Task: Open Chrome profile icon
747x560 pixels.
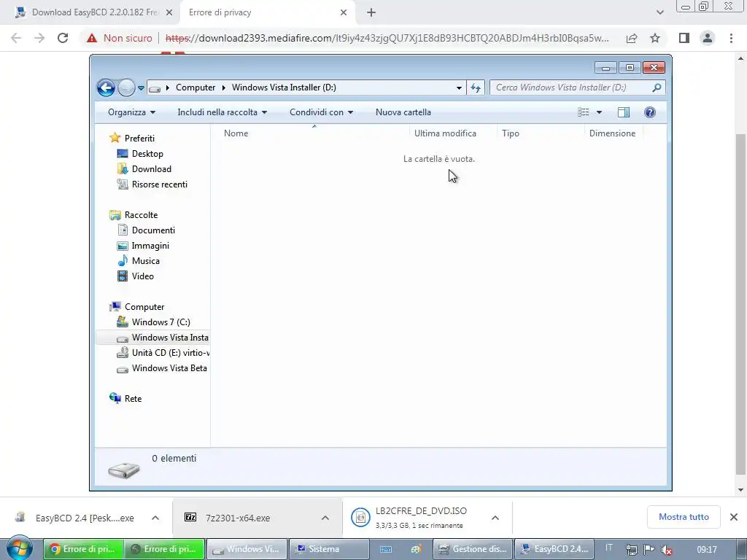Action: [x=708, y=38]
